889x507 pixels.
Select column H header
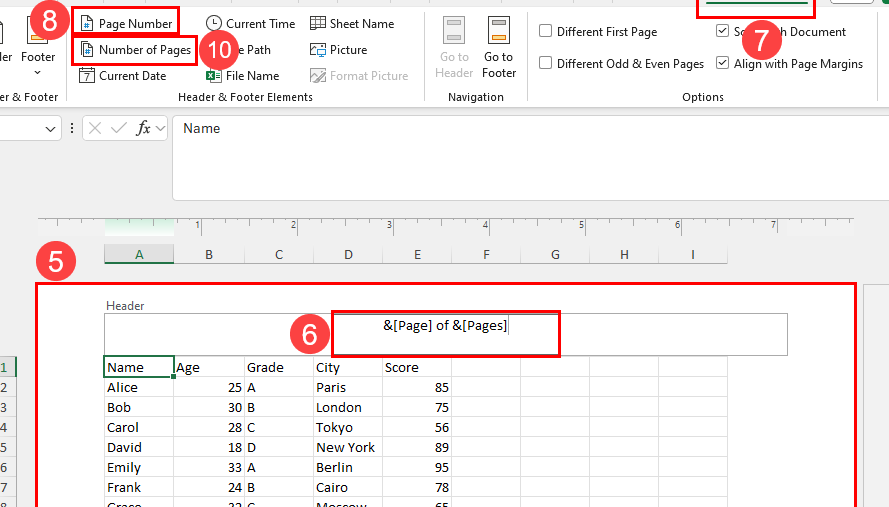(x=624, y=255)
